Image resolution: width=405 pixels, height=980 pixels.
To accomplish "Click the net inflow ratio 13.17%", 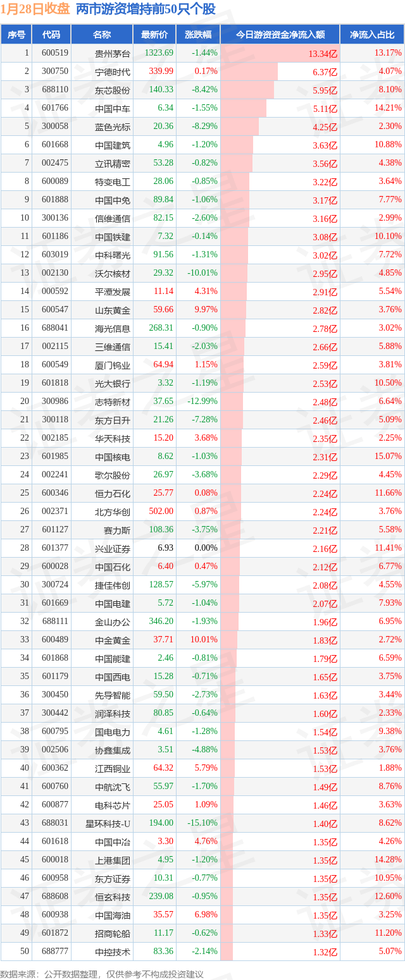I will [388, 53].
